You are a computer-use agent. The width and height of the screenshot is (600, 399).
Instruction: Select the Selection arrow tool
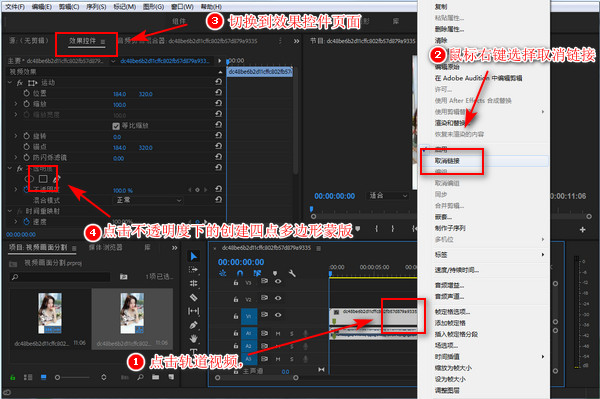194,256
